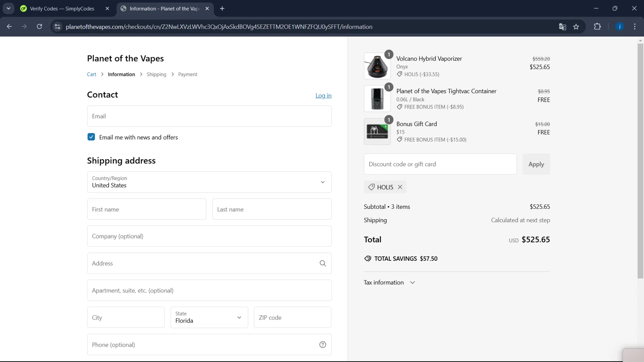
Task: Focus the City input field
Action: point(126,317)
